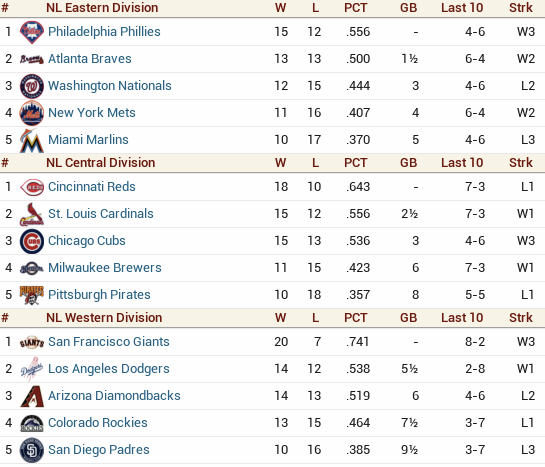Click the Chicago Cubs logo icon
The height and width of the screenshot is (467, 545).
pos(32,241)
